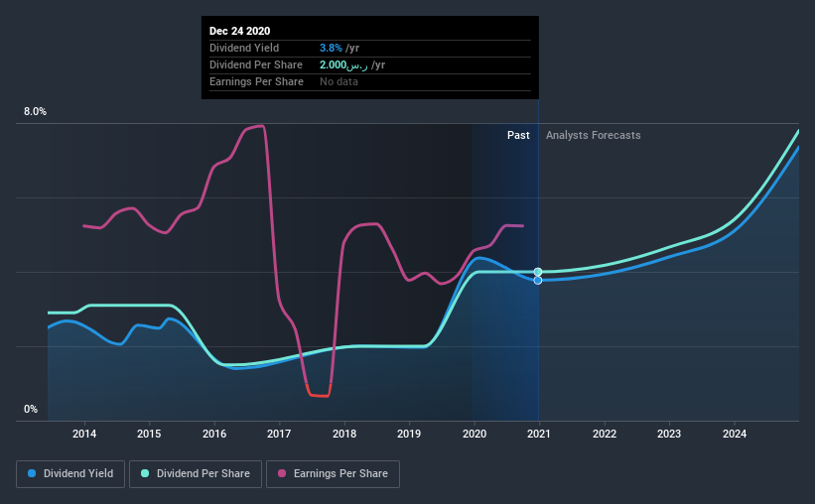Click the blue Dividend Yield legend dot
Viewport: 815px width, 504px height.
pyautogui.click(x=32, y=473)
